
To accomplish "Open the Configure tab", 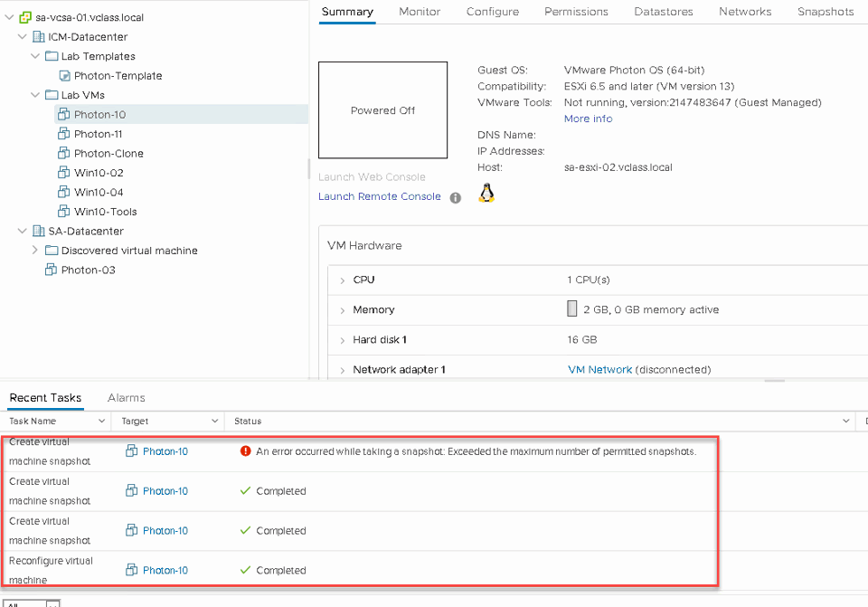I will (x=492, y=12).
